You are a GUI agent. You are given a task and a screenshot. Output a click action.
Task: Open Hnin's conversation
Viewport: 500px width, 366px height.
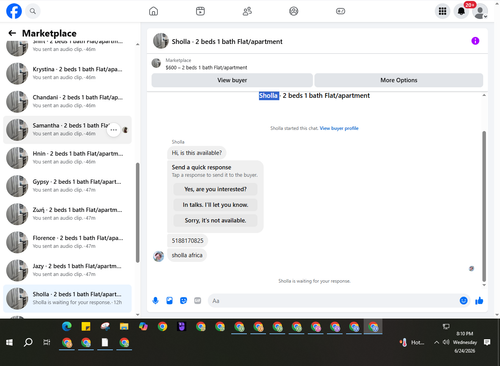(x=67, y=158)
